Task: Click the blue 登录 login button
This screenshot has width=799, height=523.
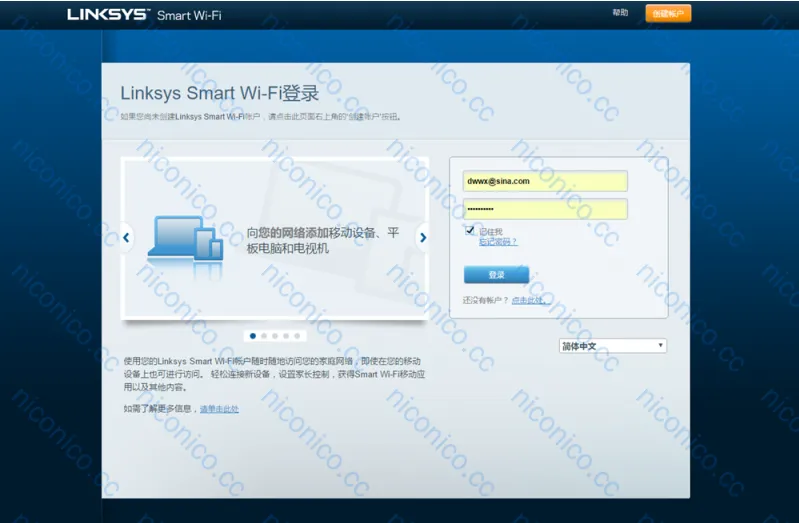Action: [496, 275]
